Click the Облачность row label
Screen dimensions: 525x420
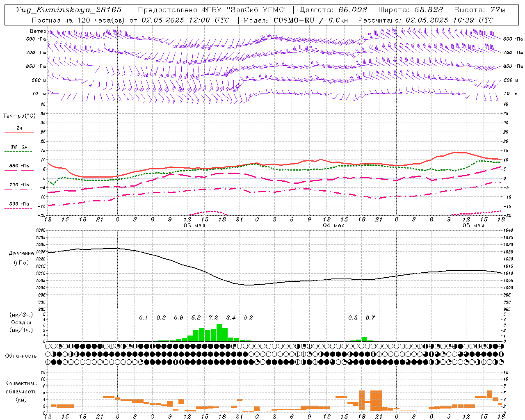[21, 356]
